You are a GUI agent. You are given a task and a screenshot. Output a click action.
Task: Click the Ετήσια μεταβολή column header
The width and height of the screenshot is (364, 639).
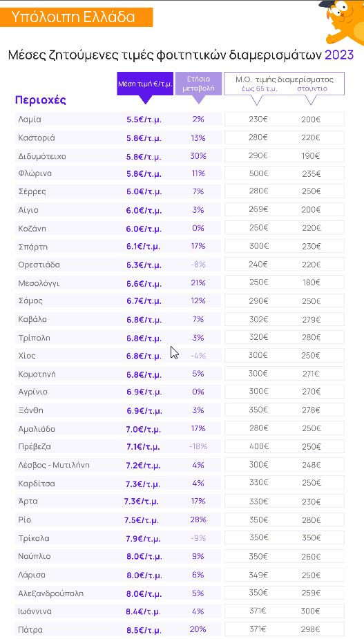coord(198,84)
